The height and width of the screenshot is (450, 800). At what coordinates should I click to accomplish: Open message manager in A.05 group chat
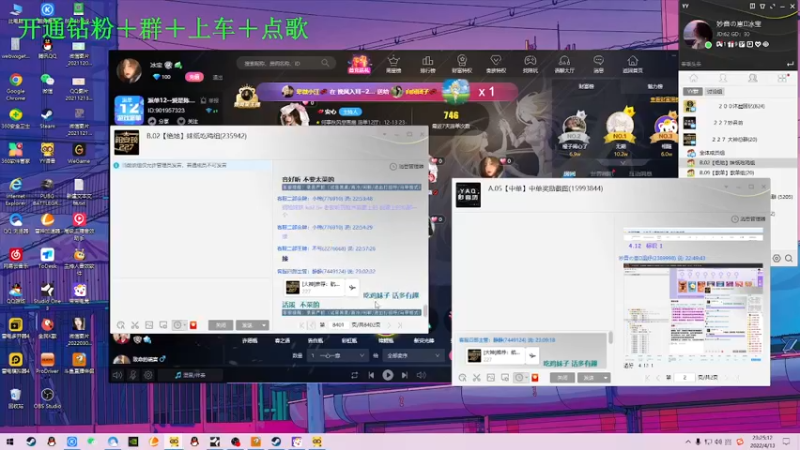point(748,219)
